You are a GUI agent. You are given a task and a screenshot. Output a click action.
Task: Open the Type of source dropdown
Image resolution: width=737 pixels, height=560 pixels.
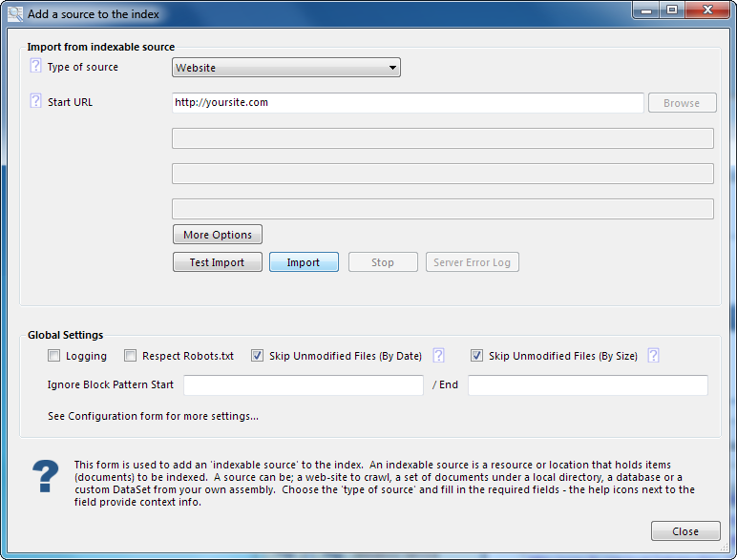pyautogui.click(x=285, y=68)
